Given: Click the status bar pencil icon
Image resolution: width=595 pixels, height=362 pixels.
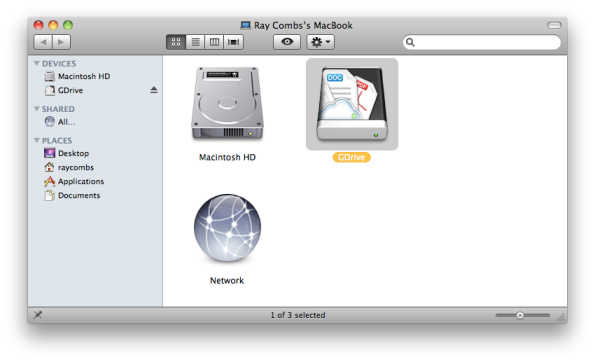Looking at the screenshot, I should click(x=38, y=315).
